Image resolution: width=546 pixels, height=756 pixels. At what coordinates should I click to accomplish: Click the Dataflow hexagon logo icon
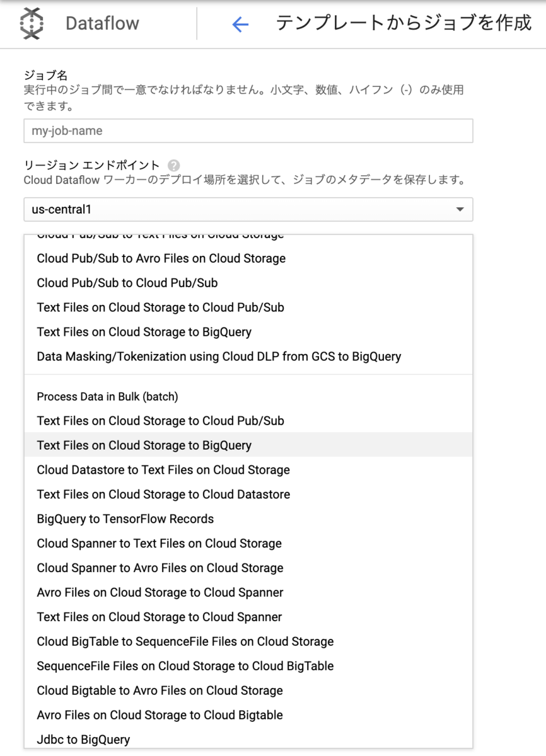click(32, 24)
